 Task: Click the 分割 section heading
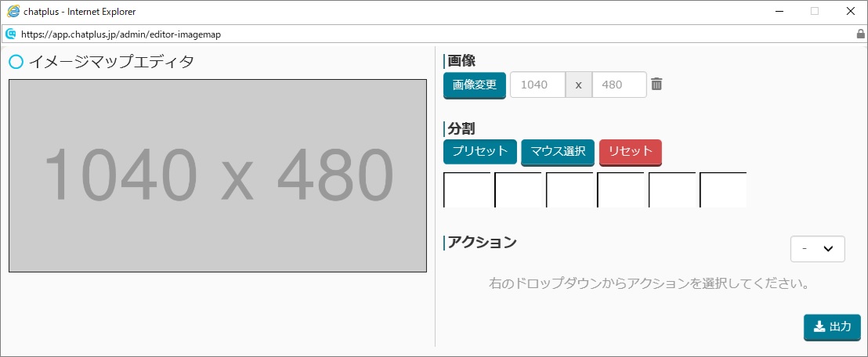461,128
